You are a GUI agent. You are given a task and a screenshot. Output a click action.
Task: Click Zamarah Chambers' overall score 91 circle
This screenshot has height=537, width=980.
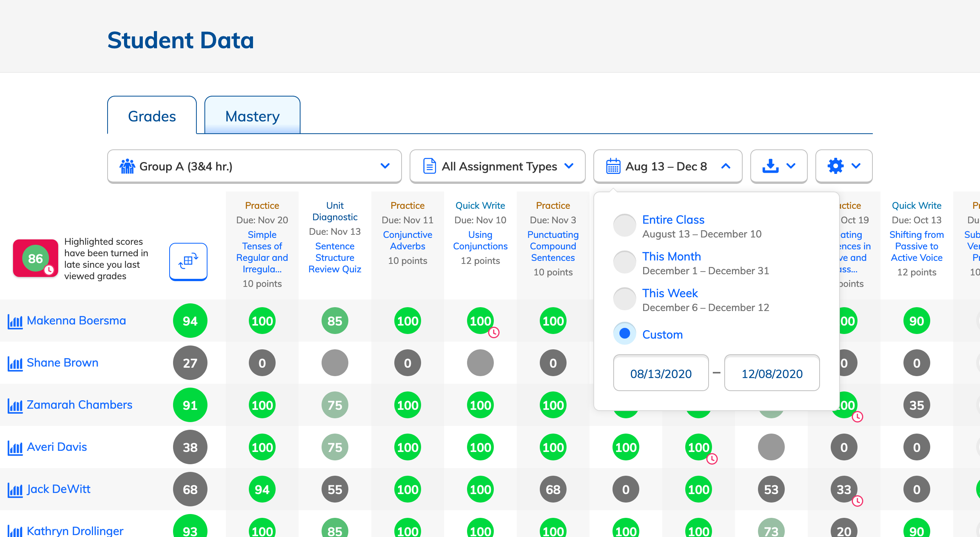click(x=190, y=405)
